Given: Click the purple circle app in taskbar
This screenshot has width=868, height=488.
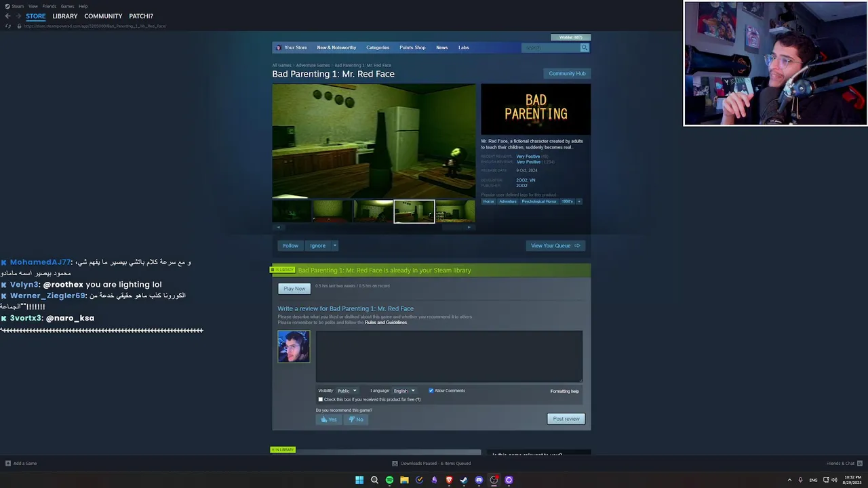Looking at the screenshot, I should (509, 480).
